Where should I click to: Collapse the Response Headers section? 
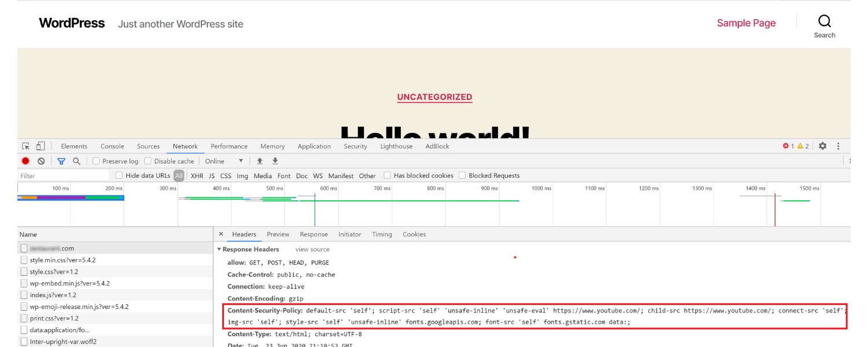(x=219, y=250)
